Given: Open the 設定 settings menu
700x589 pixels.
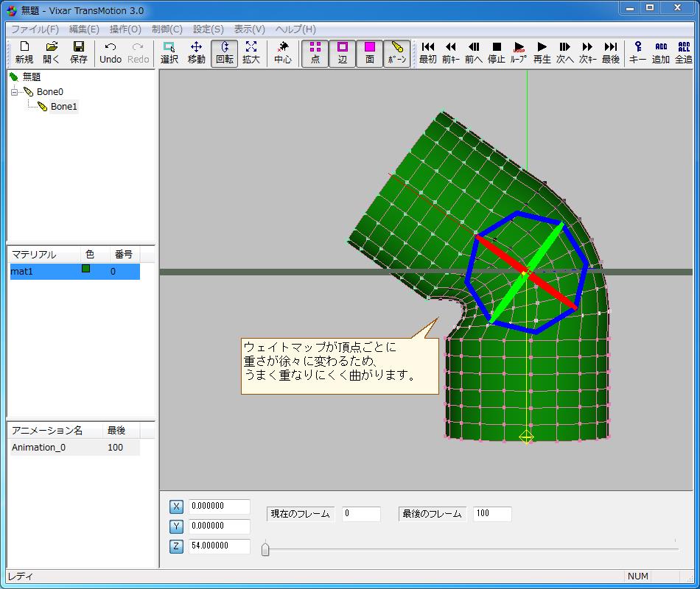Looking at the screenshot, I should point(207,29).
